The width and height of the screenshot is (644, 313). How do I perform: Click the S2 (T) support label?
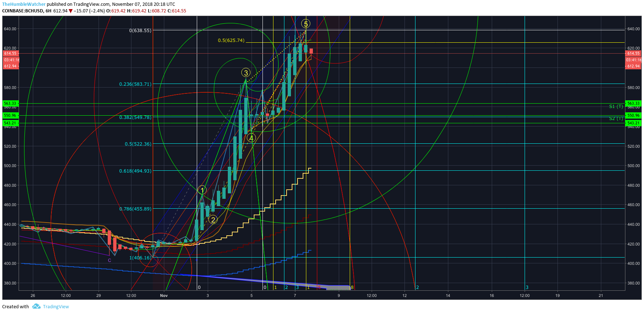tap(616, 119)
